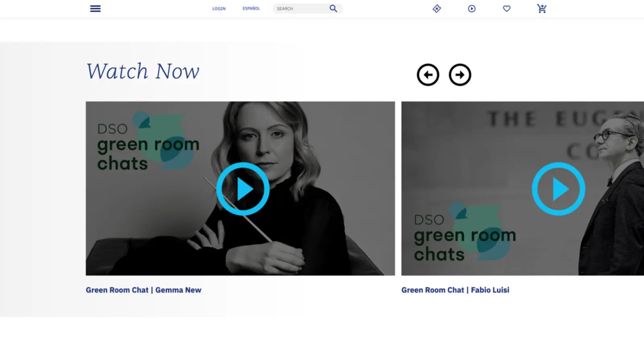This screenshot has height=351, width=644.
Task: Play the Gemma New video
Action: [243, 189]
